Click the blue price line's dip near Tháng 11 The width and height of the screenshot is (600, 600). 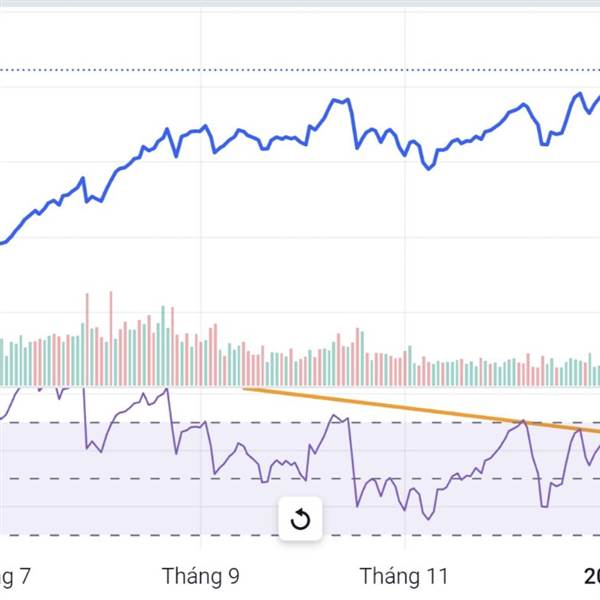click(x=429, y=168)
